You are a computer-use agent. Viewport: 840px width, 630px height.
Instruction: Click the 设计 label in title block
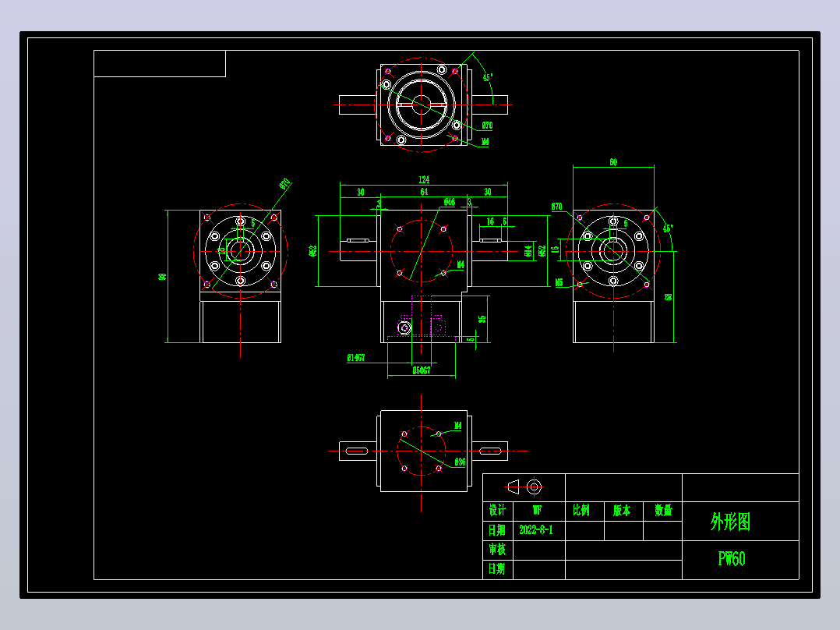tap(497, 510)
